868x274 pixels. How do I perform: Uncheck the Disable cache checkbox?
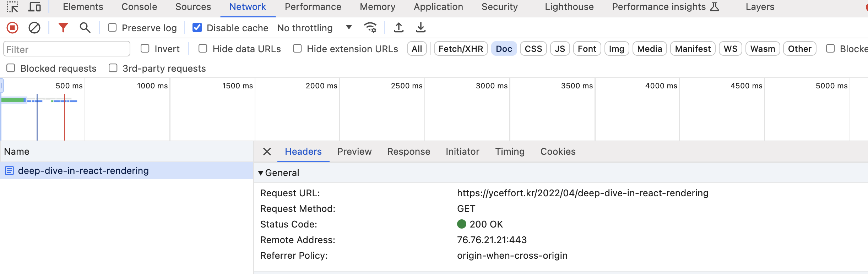click(197, 28)
